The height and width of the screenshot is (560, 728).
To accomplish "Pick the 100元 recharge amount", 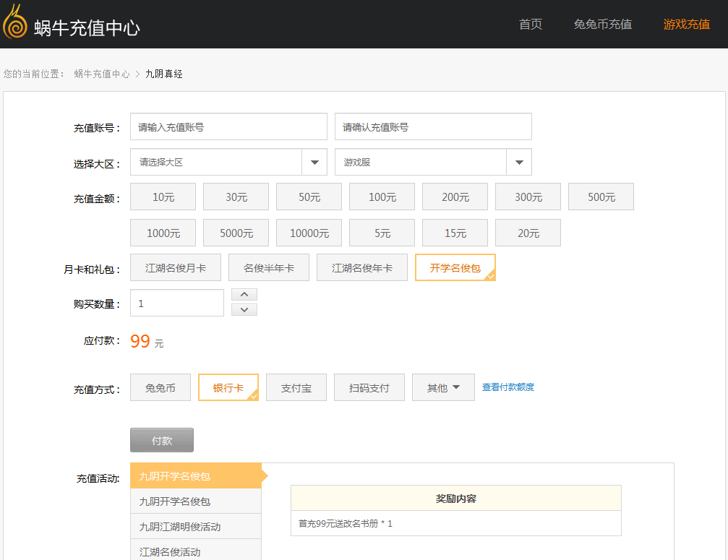I will 382,197.
